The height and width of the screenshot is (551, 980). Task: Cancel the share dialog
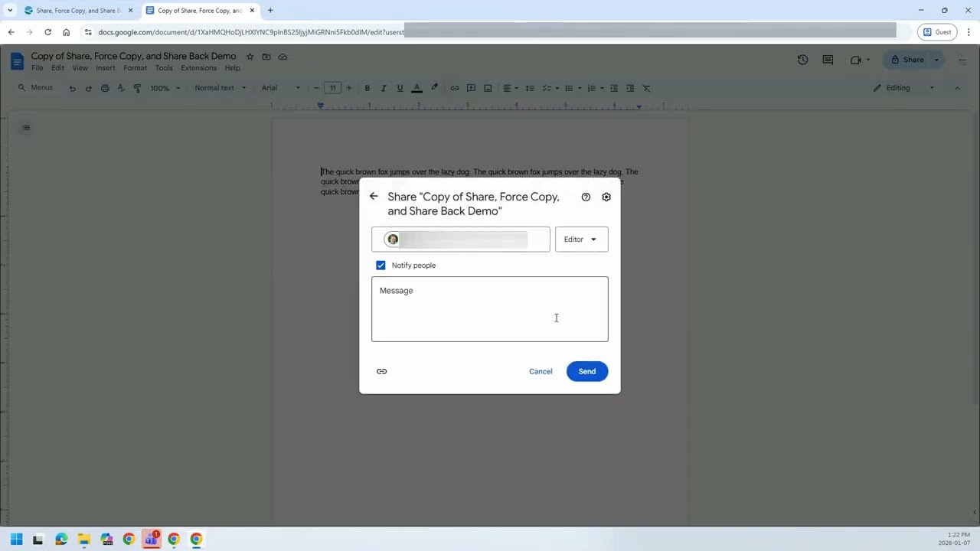click(541, 371)
